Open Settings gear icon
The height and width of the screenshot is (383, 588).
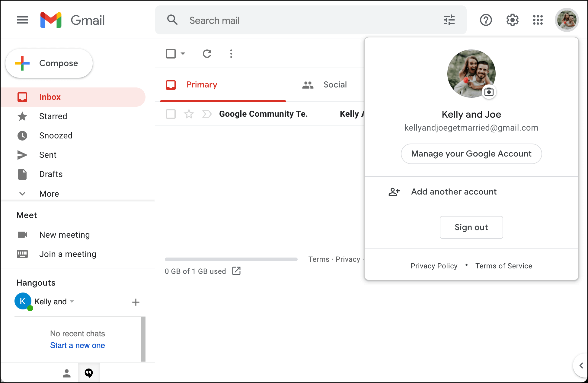tap(512, 20)
